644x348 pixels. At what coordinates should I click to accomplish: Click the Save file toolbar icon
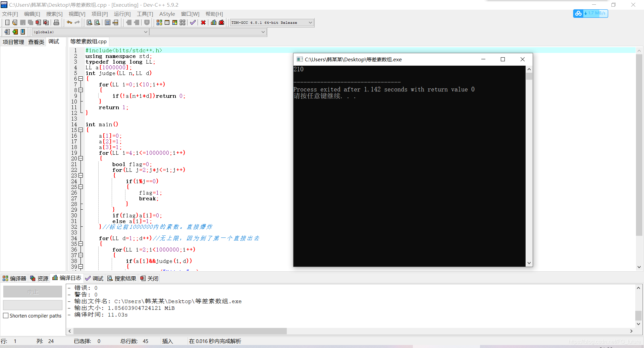point(23,22)
